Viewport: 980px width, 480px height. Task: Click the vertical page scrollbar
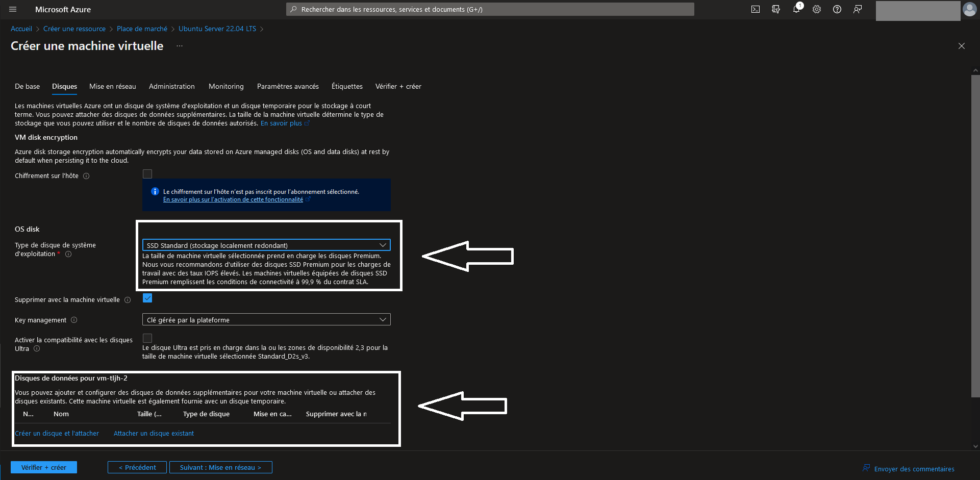point(975,236)
